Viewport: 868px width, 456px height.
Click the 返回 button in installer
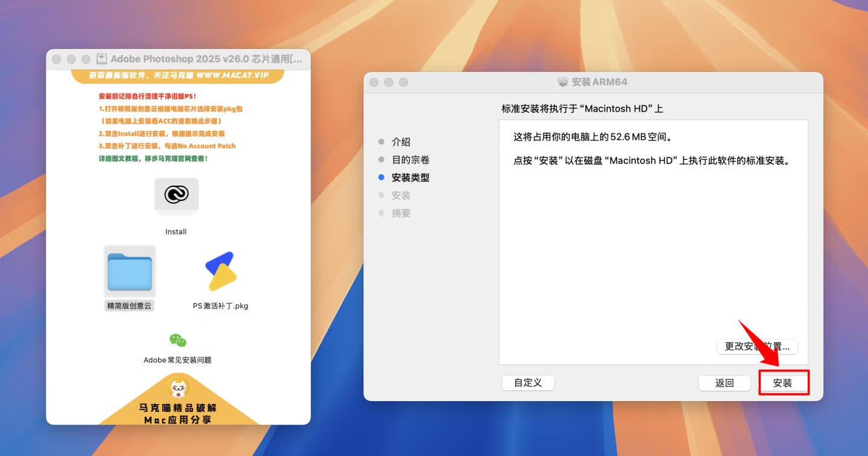click(x=725, y=383)
